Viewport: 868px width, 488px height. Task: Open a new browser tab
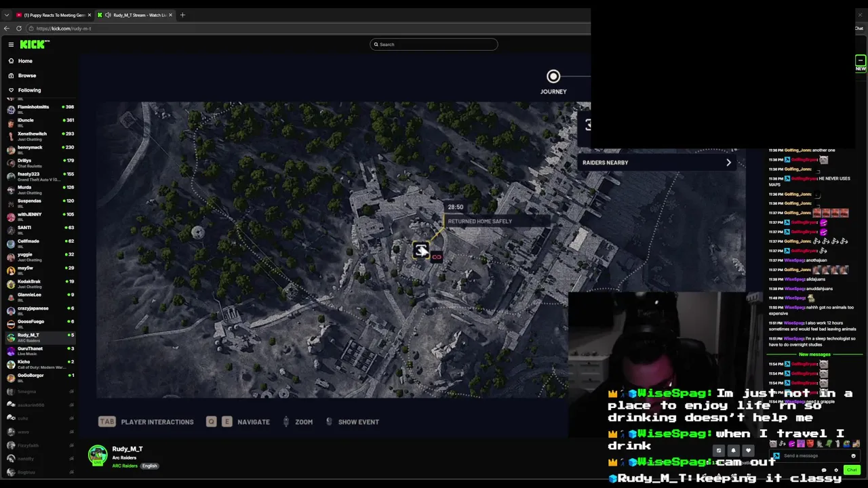[x=182, y=15]
